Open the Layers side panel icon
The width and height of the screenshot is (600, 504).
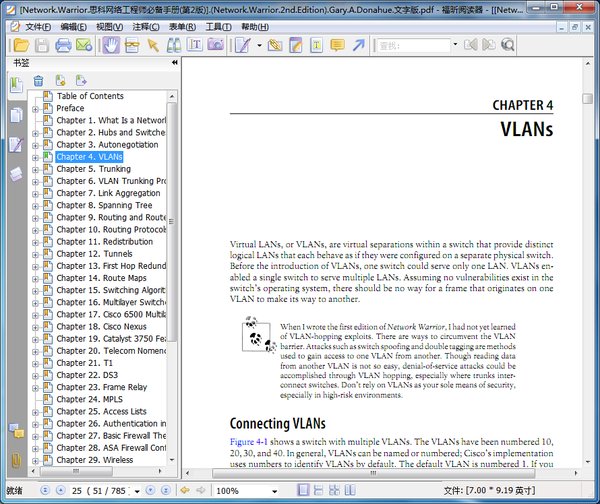16,174
